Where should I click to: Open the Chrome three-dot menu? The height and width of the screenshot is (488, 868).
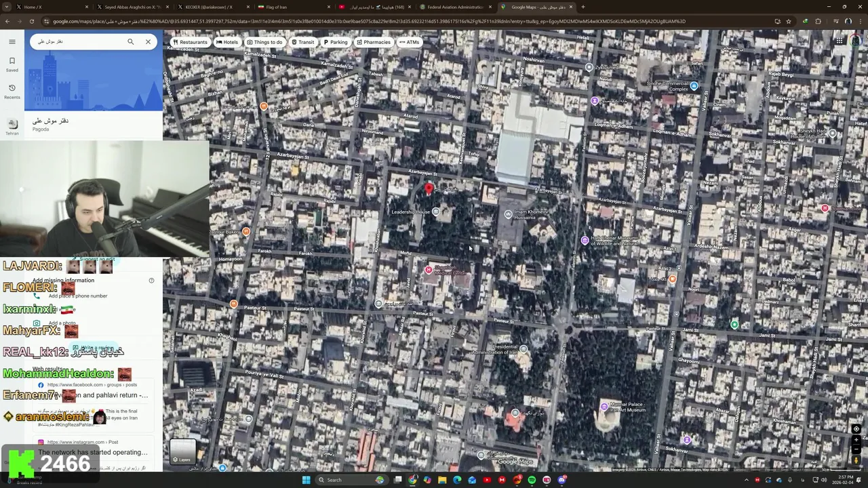pos(861,21)
